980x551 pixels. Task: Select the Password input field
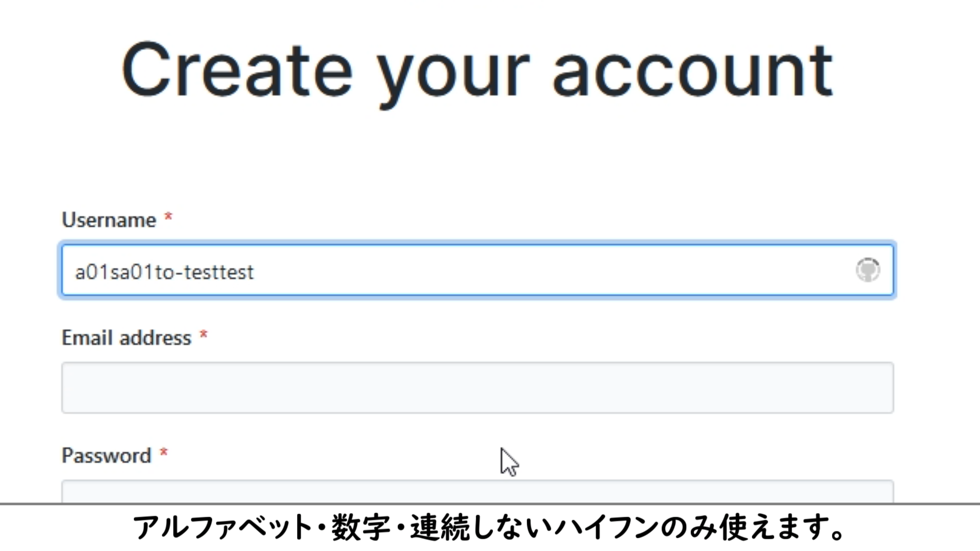[x=477, y=491]
